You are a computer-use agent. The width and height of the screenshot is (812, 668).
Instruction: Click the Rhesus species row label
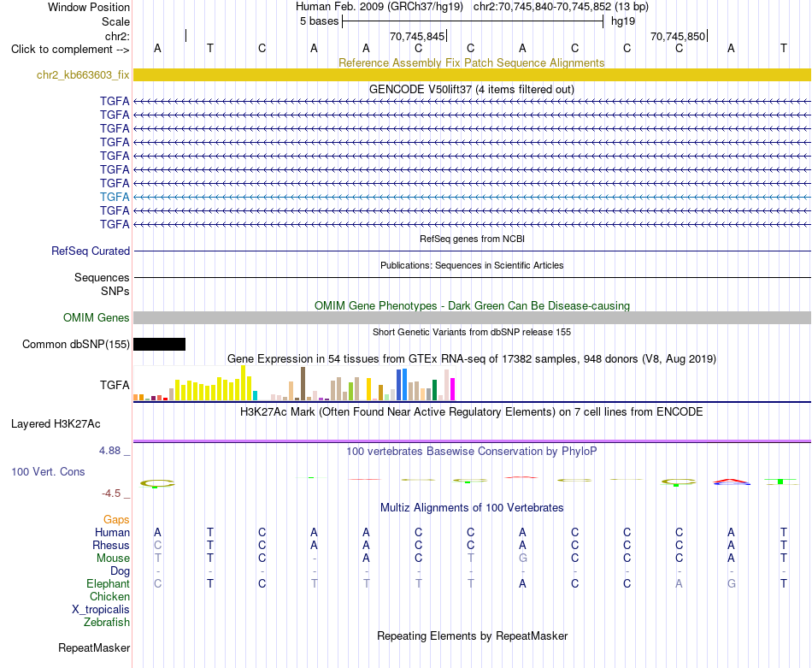click(111, 546)
